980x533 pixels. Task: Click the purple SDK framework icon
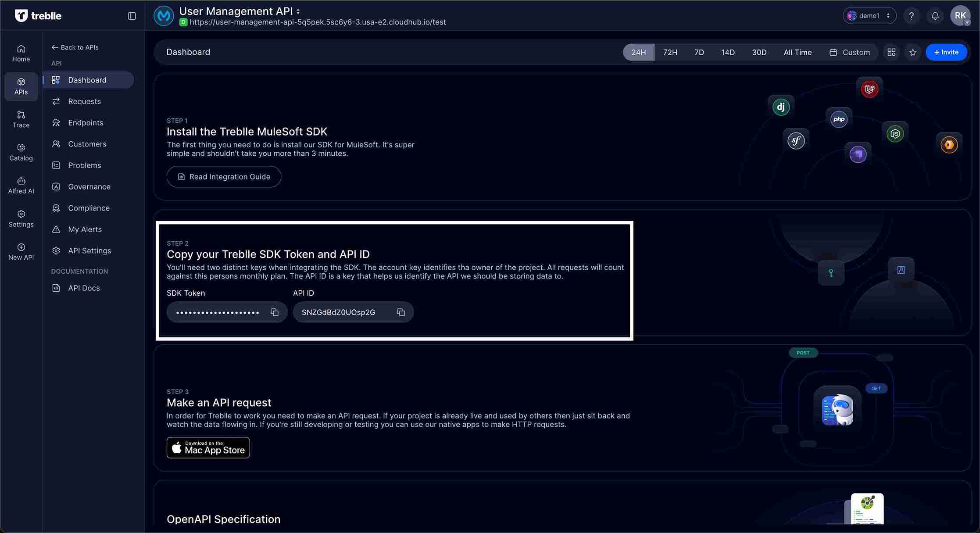click(x=858, y=154)
